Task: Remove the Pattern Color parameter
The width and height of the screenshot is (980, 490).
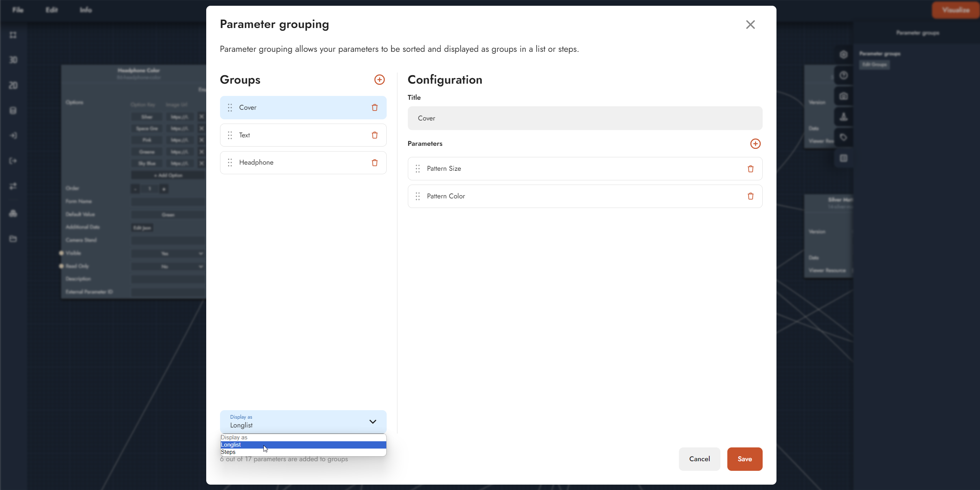Action: [x=750, y=196]
